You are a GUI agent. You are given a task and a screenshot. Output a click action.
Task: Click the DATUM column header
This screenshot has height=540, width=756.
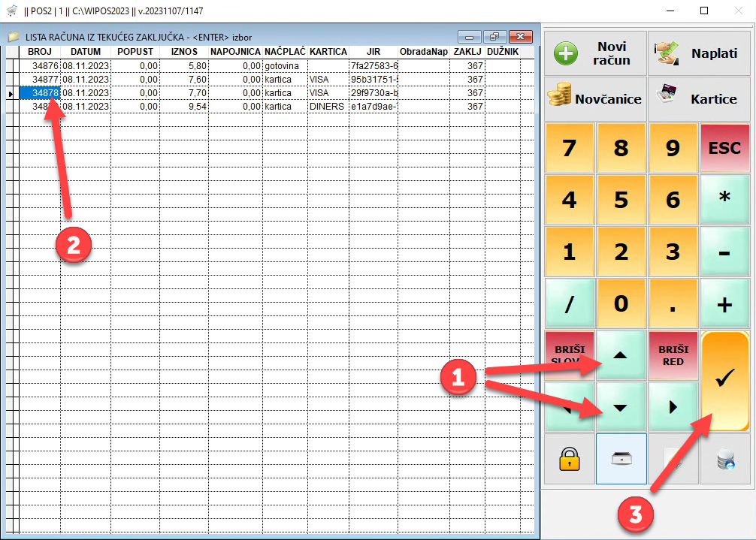(86, 52)
